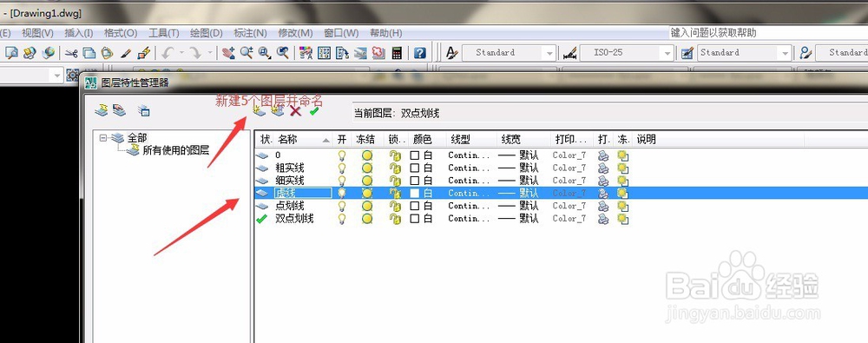Click the 线型 column header
The width and height of the screenshot is (868, 343).
point(471,140)
